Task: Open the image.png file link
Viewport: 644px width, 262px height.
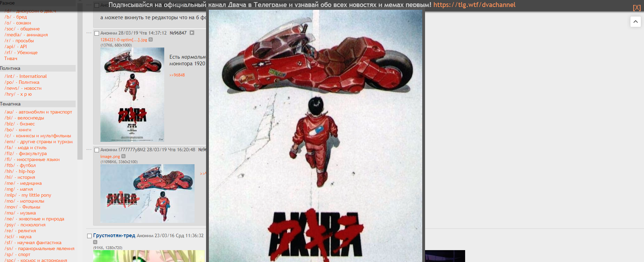Action: 110,157
